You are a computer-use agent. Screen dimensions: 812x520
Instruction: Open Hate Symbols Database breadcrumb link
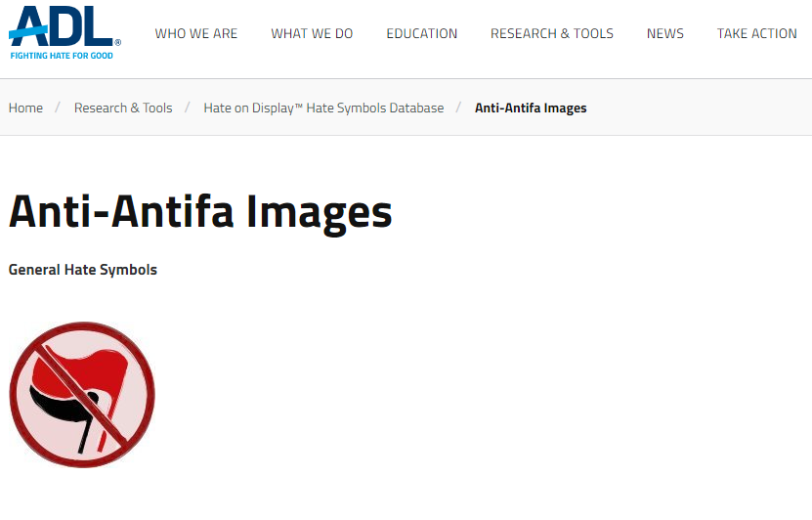[x=323, y=108]
